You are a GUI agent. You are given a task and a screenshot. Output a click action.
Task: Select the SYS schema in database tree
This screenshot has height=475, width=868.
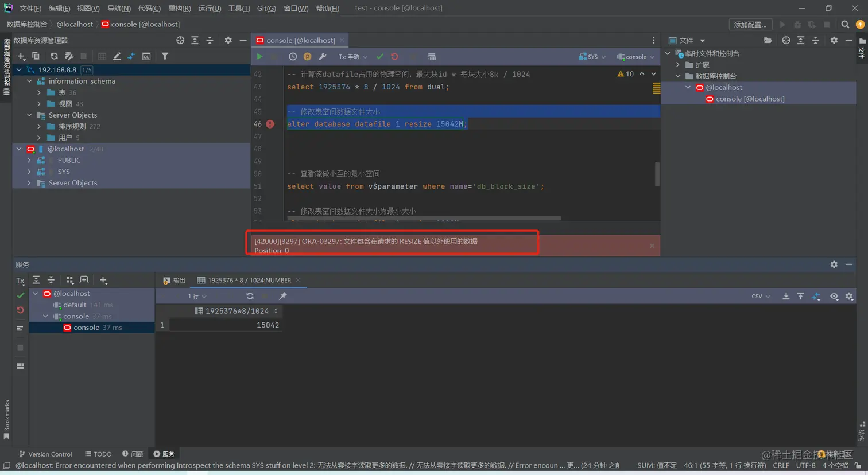click(x=64, y=172)
